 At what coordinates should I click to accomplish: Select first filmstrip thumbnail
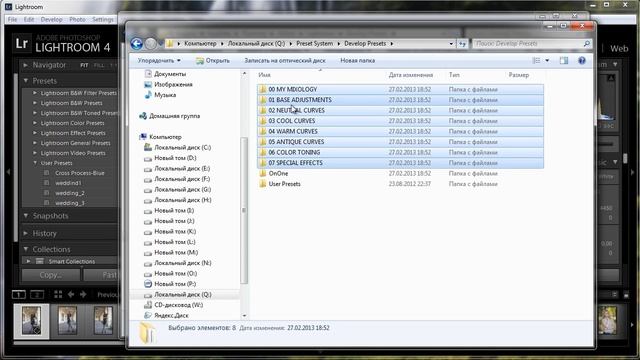click(x=31, y=321)
